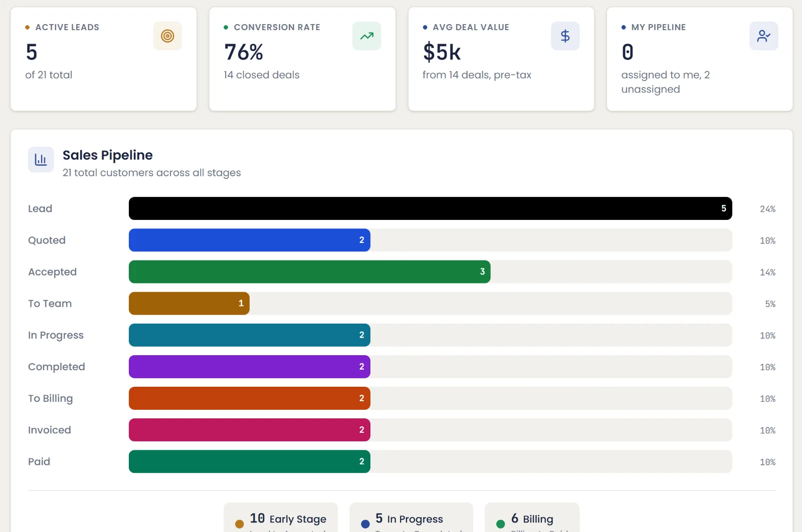Click the 5% value on To Team row
Image resolution: width=802 pixels, height=532 pixels.
pos(770,304)
